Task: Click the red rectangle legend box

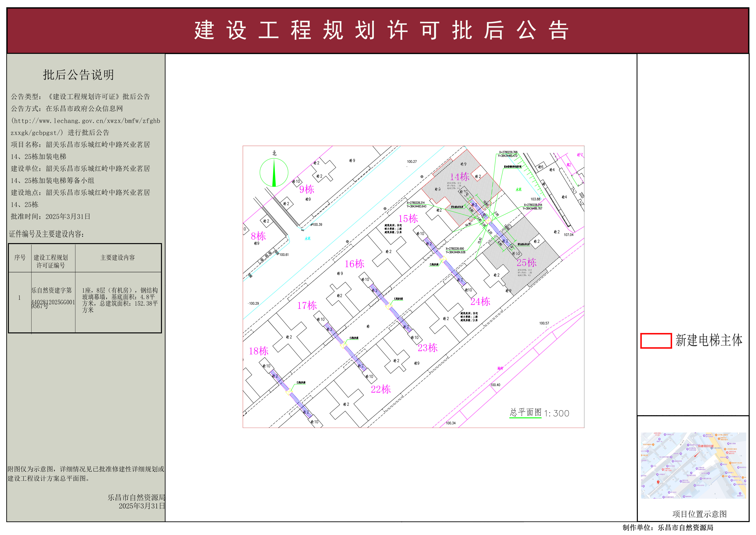Action: [656, 341]
